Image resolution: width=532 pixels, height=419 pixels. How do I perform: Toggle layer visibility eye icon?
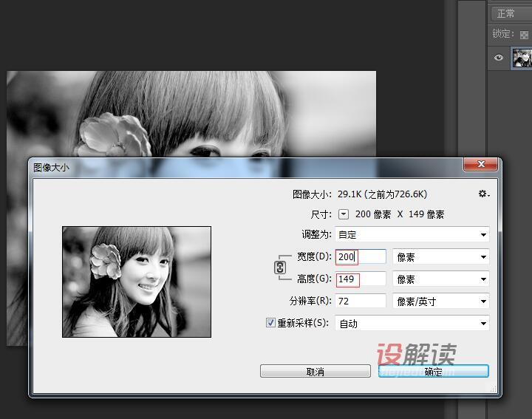pos(499,58)
